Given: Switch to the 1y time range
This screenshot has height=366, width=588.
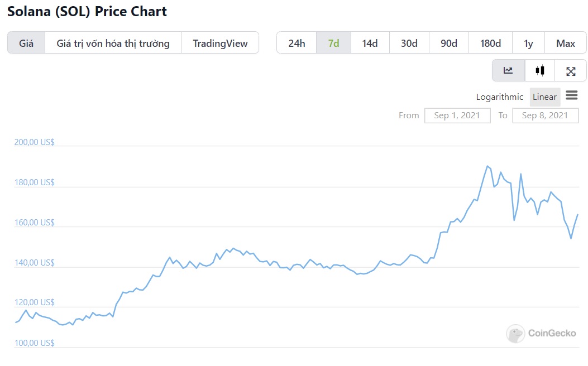Looking at the screenshot, I should pyautogui.click(x=528, y=43).
